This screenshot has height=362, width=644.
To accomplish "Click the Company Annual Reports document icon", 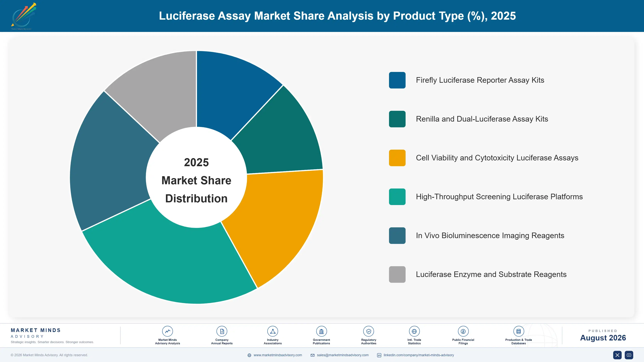I will coord(222,331).
